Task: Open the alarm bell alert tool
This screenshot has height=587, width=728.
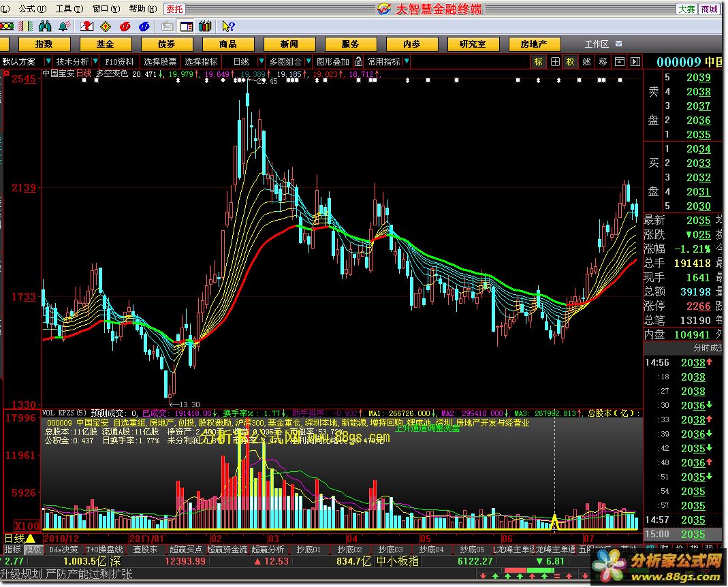Action: (x=65, y=27)
